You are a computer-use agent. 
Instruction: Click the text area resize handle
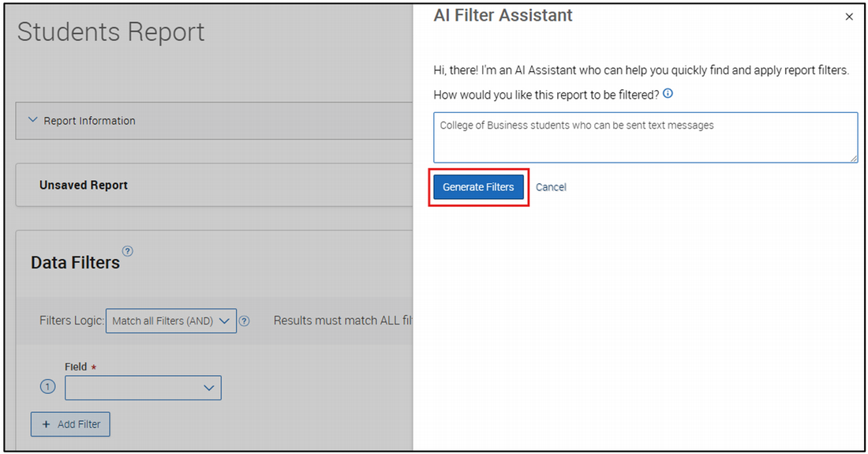coord(853,159)
